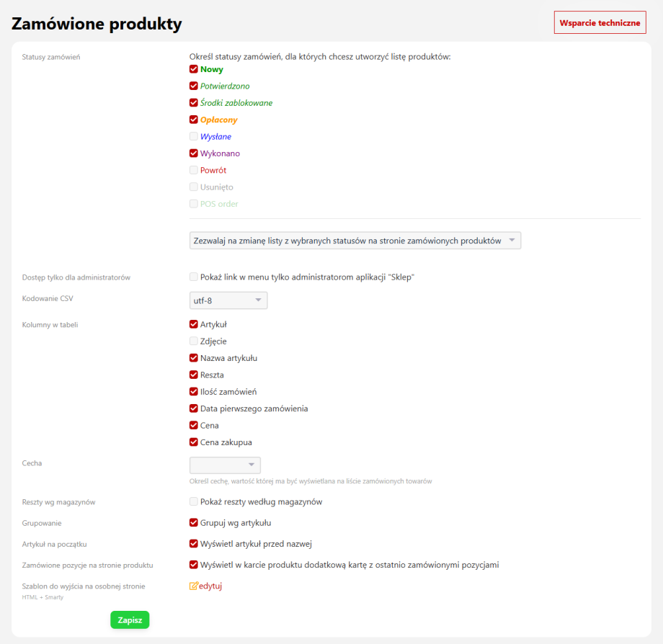Enable Pokaż reszty według magazynów
Viewport: 663px width, 644px height.
click(193, 502)
